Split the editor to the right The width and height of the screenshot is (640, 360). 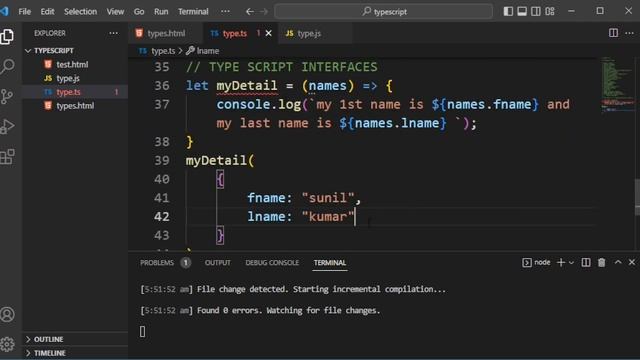pyautogui.click(x=613, y=33)
